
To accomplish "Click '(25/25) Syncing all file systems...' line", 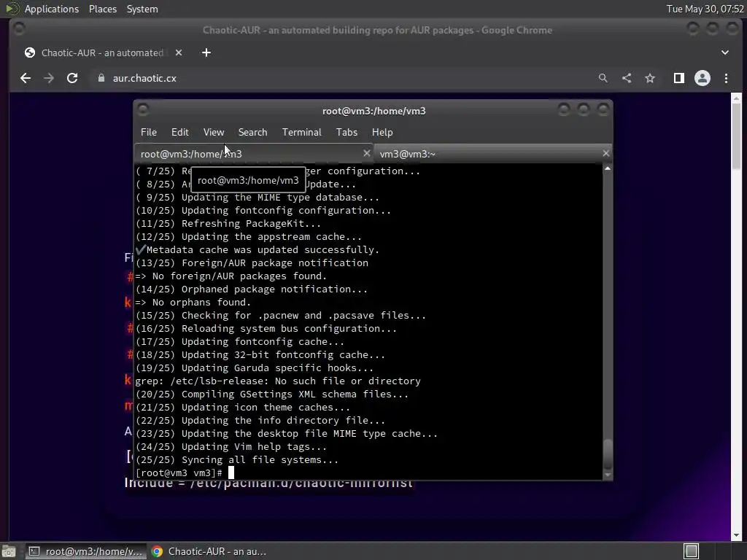I will (237, 460).
